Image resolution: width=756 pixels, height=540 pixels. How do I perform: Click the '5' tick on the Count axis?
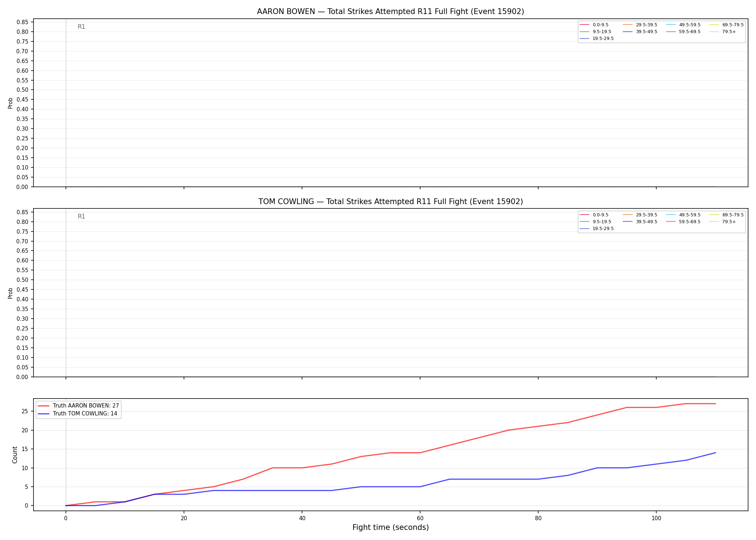point(27,487)
